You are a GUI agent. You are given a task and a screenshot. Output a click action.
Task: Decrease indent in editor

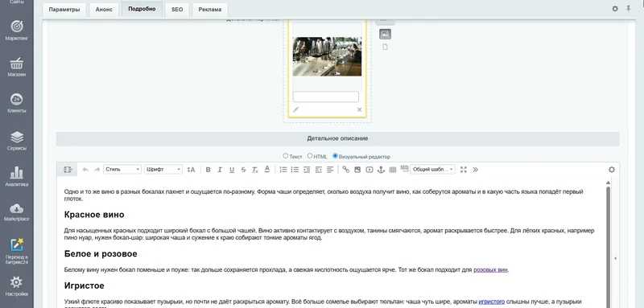[318, 170]
